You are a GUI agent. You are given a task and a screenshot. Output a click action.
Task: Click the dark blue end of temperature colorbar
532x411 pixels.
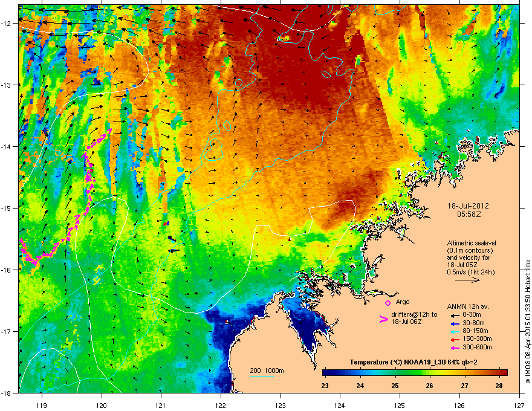tap(326, 372)
